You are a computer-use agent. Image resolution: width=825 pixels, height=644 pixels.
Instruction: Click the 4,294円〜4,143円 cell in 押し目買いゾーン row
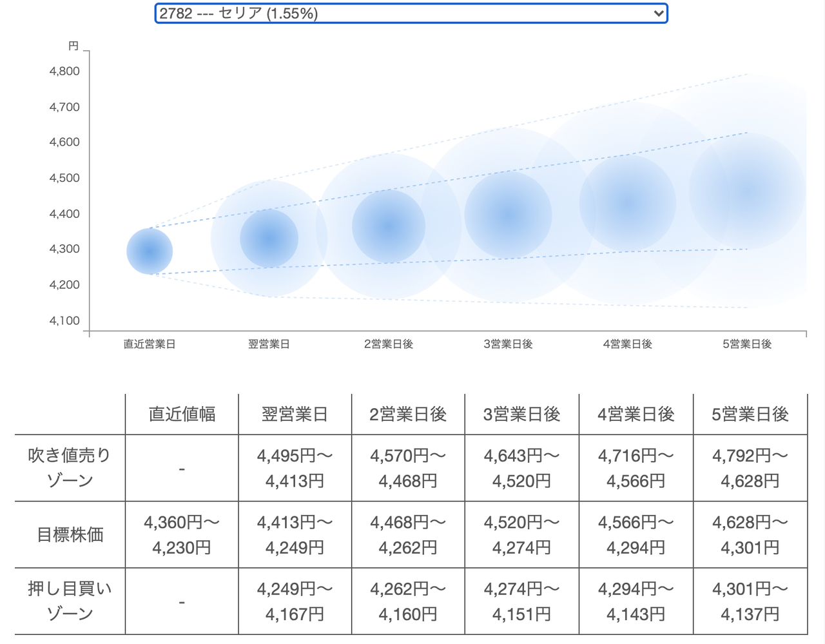636,601
